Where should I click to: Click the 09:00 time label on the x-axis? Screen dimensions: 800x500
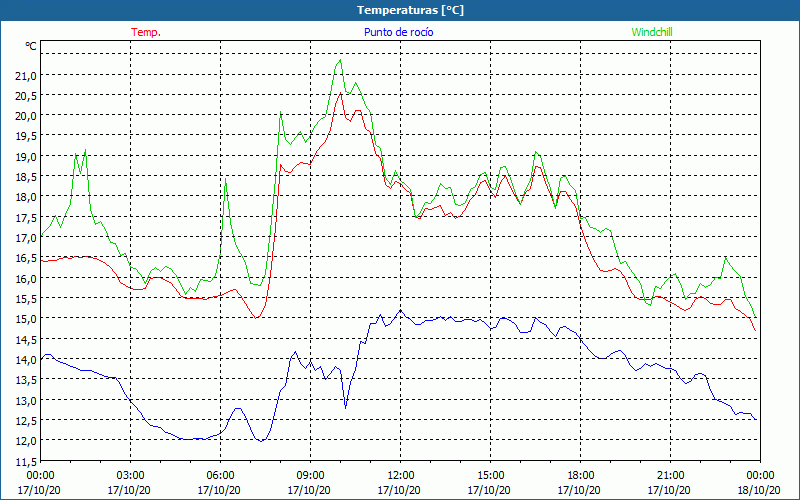point(310,476)
